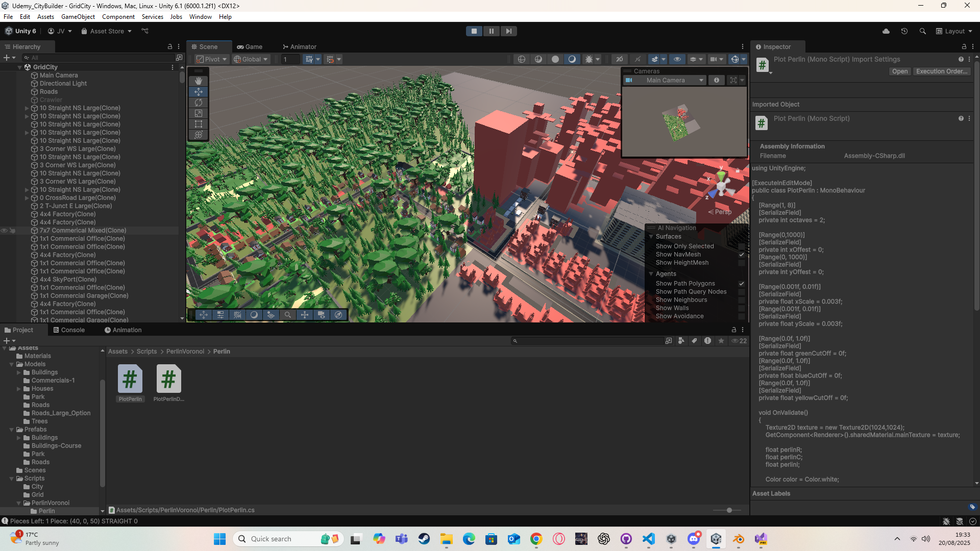Save search favorite star icon
This screenshot has width=980, height=551.
click(x=721, y=341)
